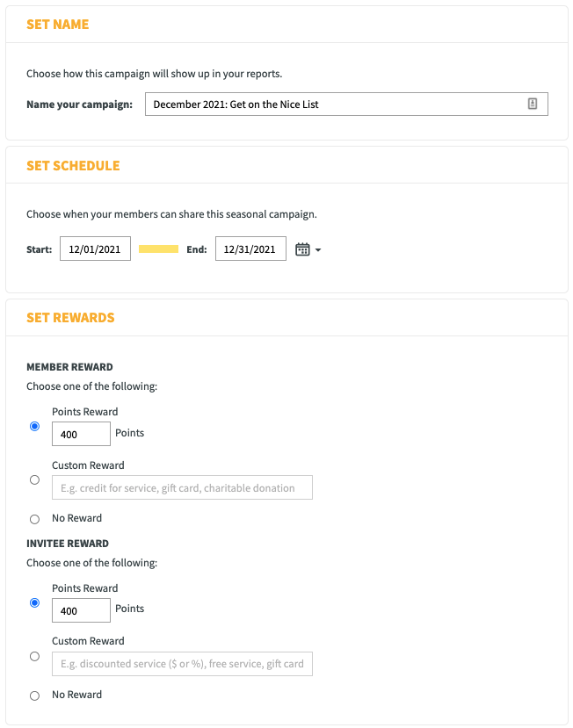Click the SET NAME section heading
This screenshot has width=573, height=728.
(x=58, y=24)
